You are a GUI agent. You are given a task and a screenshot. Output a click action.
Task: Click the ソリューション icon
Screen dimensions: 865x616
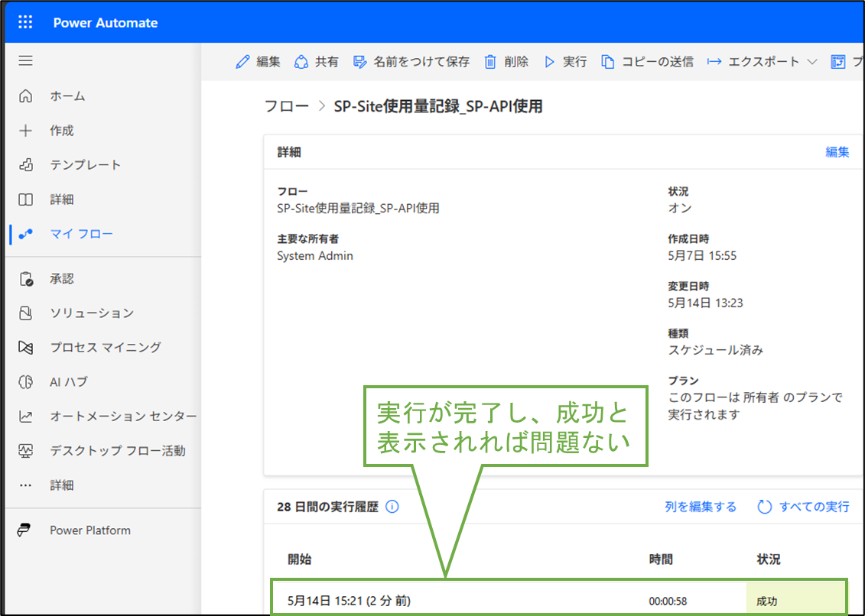[x=25, y=313]
